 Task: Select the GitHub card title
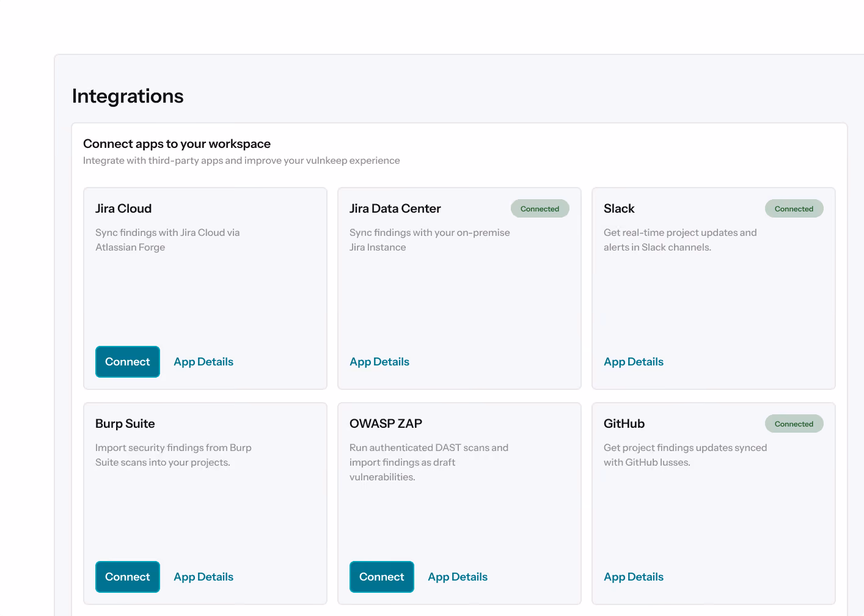pyautogui.click(x=624, y=424)
